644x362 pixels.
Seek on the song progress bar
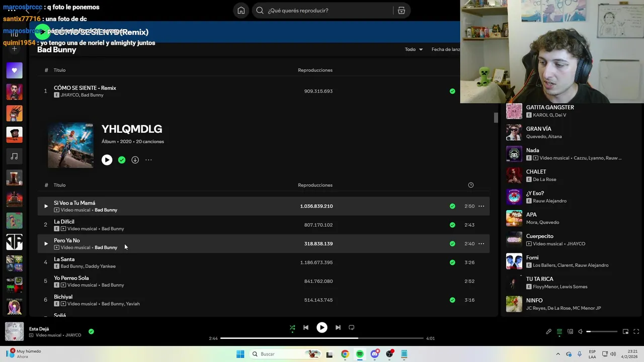pos(321,338)
